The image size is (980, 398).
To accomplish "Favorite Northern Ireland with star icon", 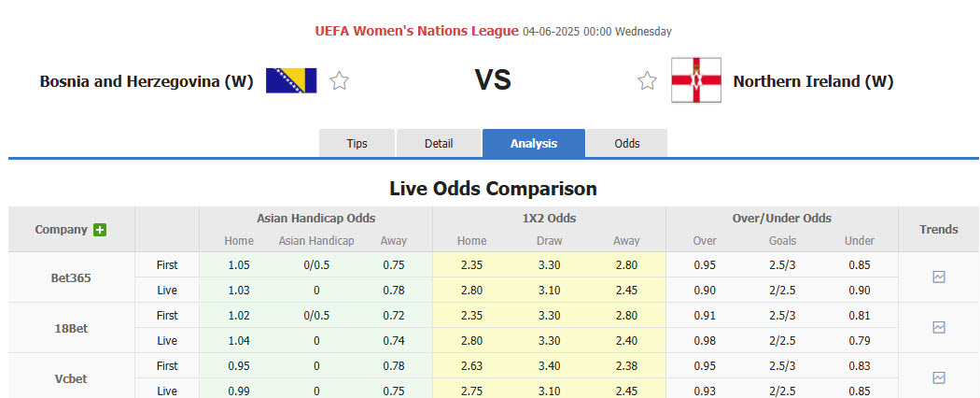I will (647, 81).
